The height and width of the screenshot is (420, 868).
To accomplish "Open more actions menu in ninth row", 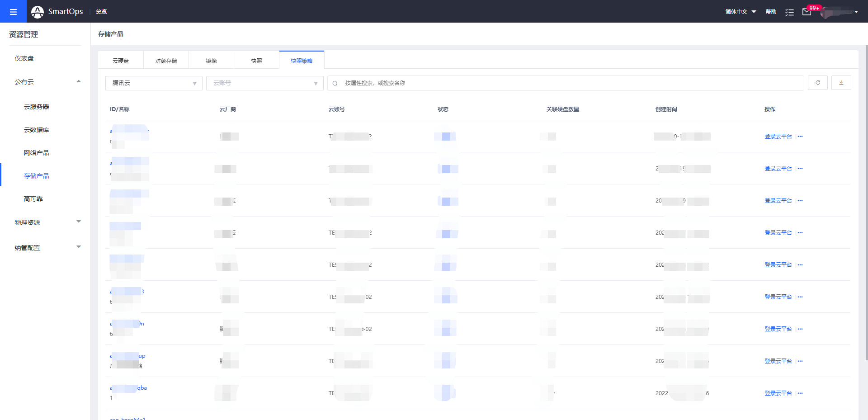I will [x=800, y=393].
